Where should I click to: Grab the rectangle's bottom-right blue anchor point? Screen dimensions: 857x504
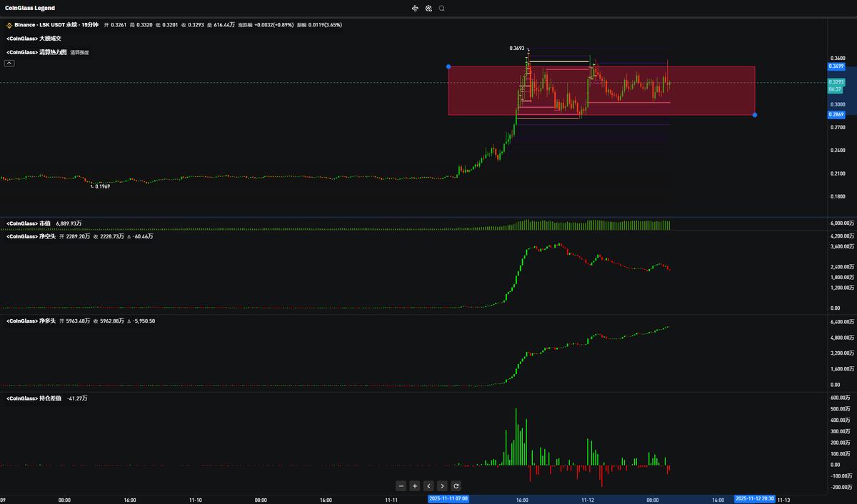[x=755, y=115]
